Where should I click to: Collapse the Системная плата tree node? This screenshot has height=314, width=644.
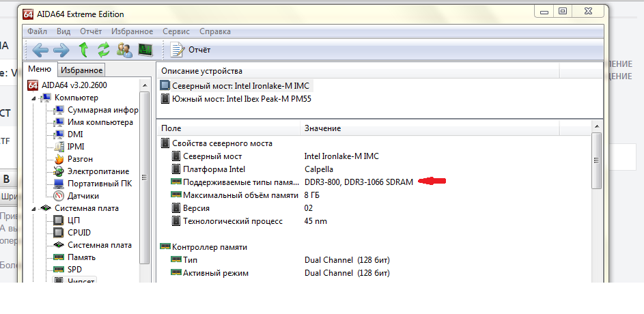point(33,208)
